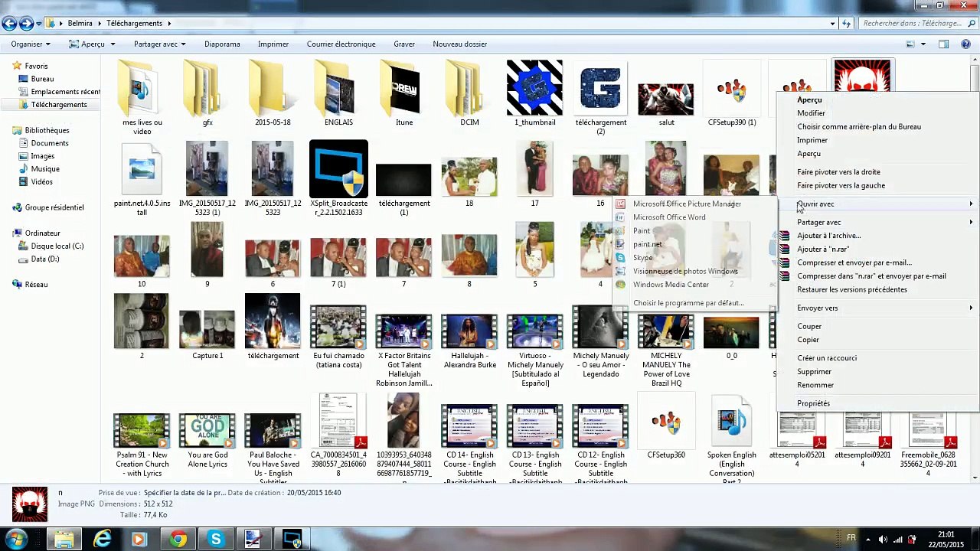Click the Graver toolbar button
This screenshot has height=551, width=980.
(404, 44)
